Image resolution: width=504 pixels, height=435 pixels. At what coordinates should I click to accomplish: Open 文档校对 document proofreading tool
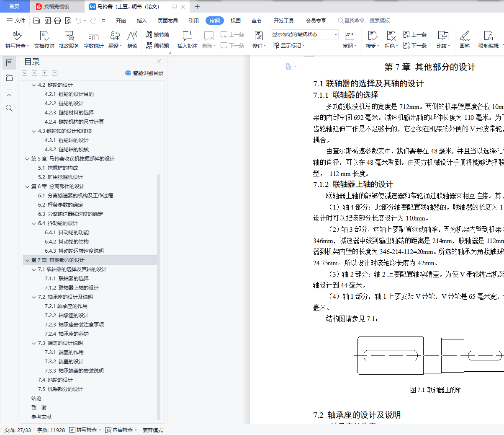[44, 40]
